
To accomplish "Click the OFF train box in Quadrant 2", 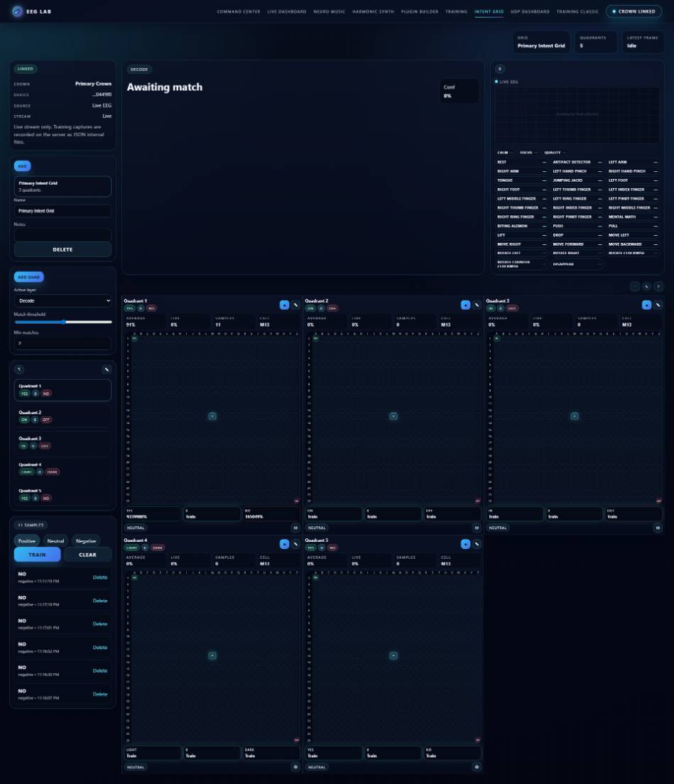I will pos(452,513).
